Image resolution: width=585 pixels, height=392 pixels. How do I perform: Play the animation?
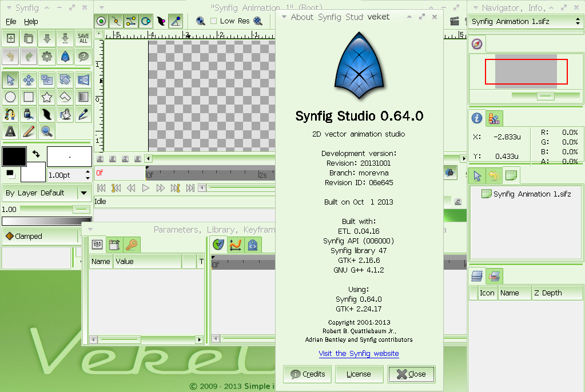(x=145, y=188)
